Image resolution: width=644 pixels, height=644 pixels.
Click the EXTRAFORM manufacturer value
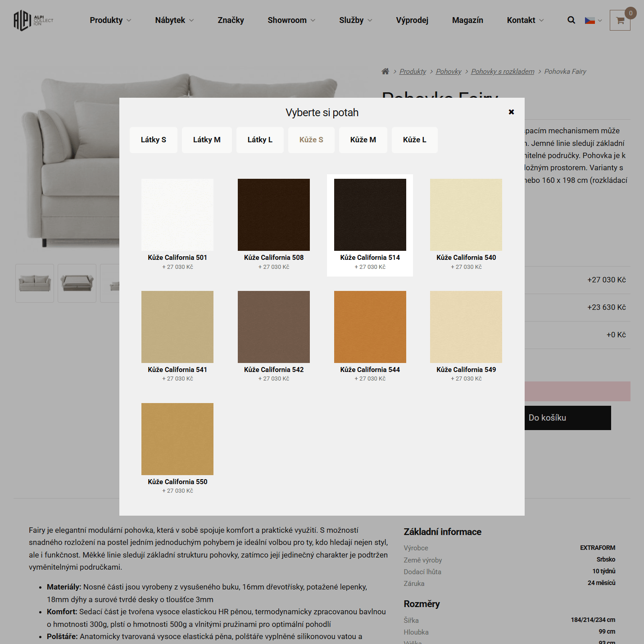click(598, 548)
